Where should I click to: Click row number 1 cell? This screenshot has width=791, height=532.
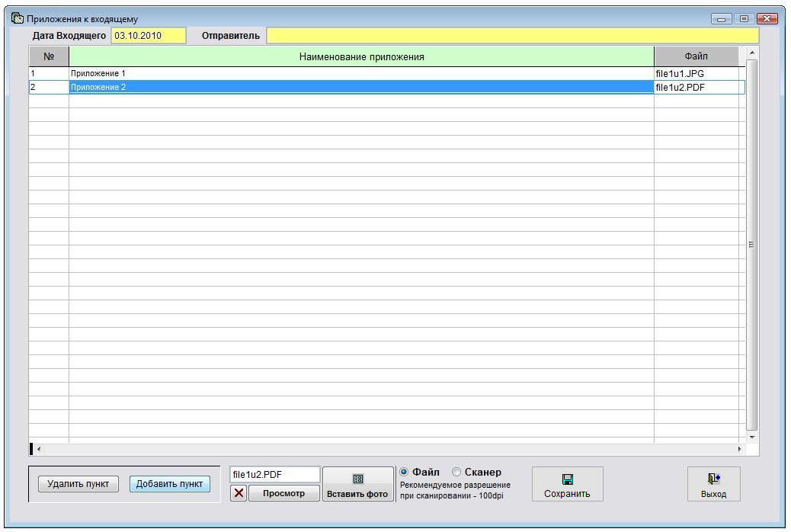click(x=49, y=73)
